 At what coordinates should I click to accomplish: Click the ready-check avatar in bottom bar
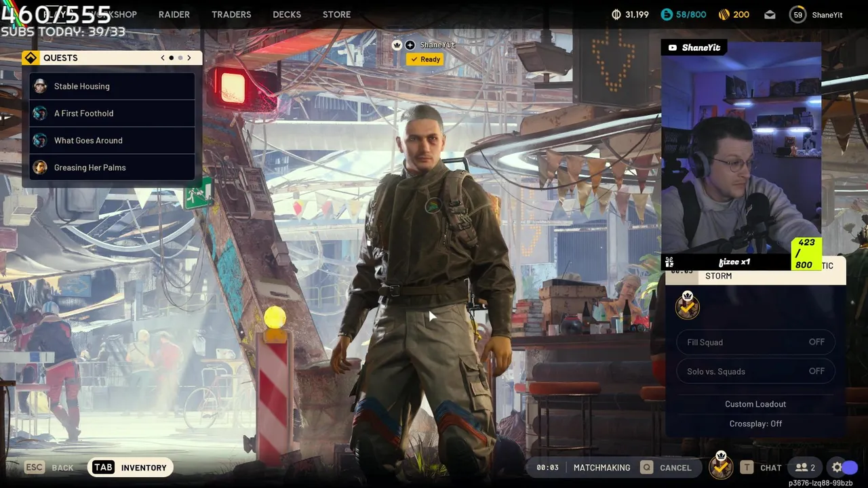click(x=721, y=466)
